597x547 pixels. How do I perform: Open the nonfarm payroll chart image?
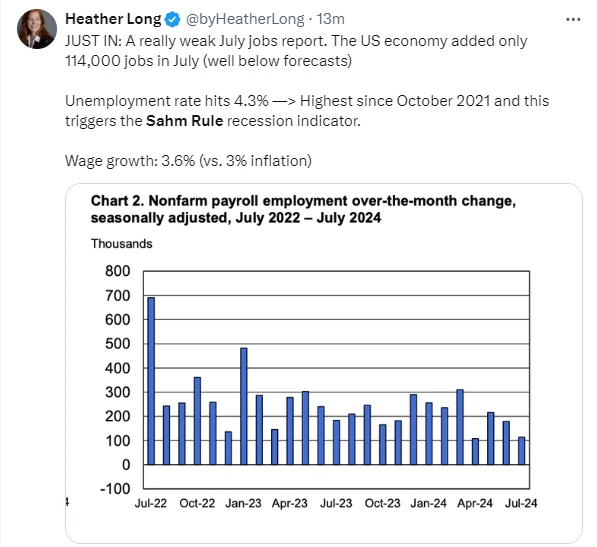[324, 363]
